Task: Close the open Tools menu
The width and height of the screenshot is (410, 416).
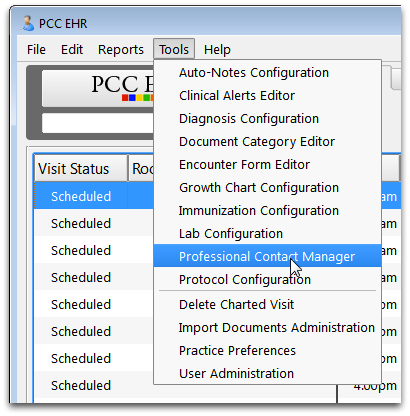Action: point(174,50)
